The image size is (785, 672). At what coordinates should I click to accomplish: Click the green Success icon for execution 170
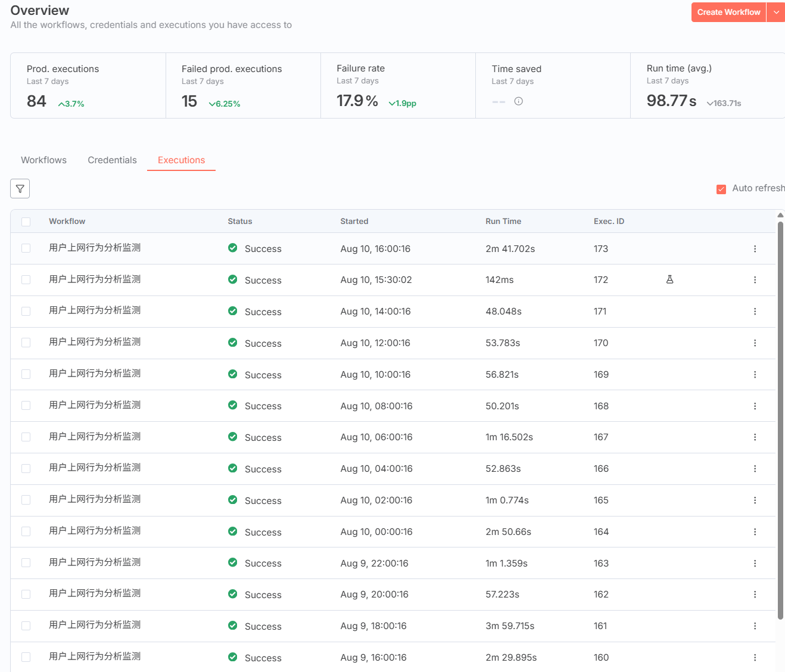233,343
